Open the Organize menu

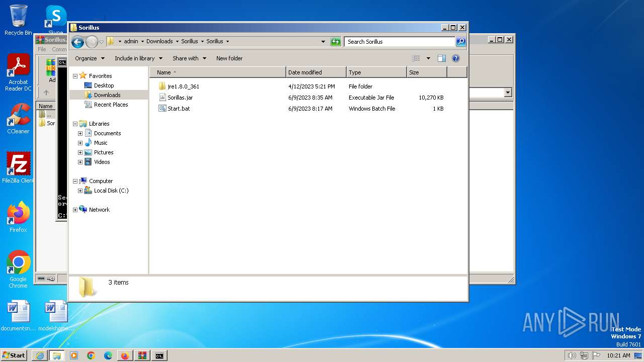(90, 58)
